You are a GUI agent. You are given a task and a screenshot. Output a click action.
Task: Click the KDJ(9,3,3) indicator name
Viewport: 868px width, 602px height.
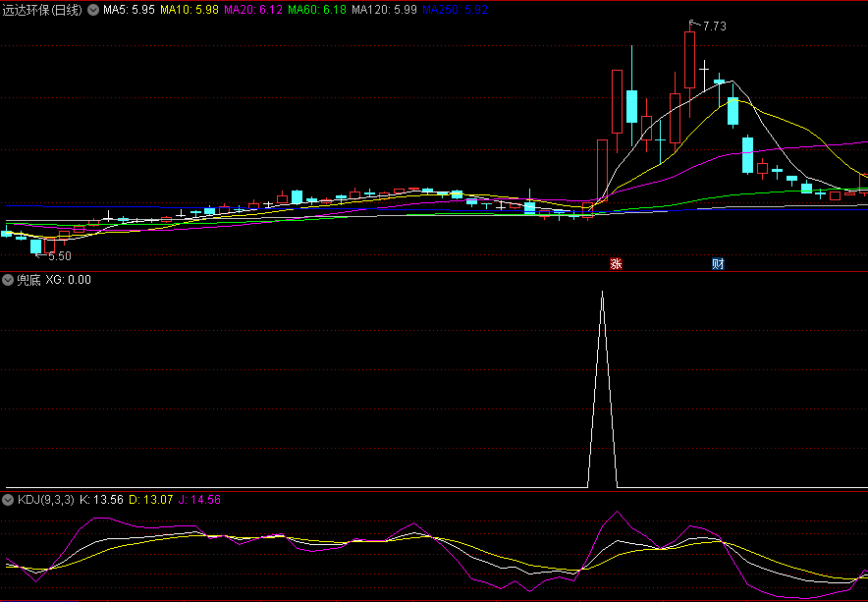[46, 500]
